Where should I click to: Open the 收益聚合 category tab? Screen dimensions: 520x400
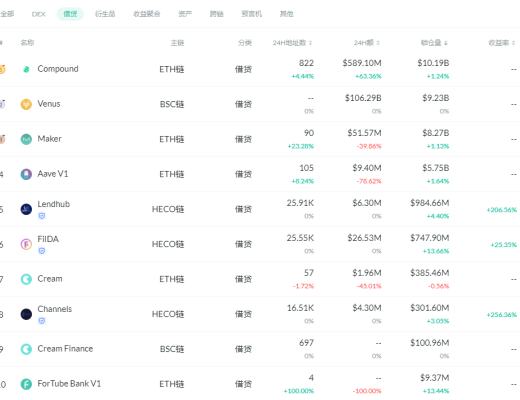pos(147,14)
